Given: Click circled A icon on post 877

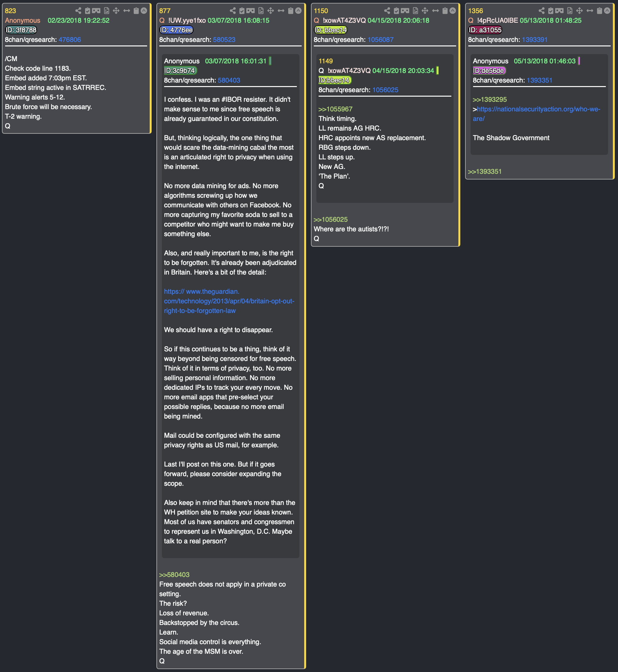Looking at the screenshot, I should click(298, 11).
